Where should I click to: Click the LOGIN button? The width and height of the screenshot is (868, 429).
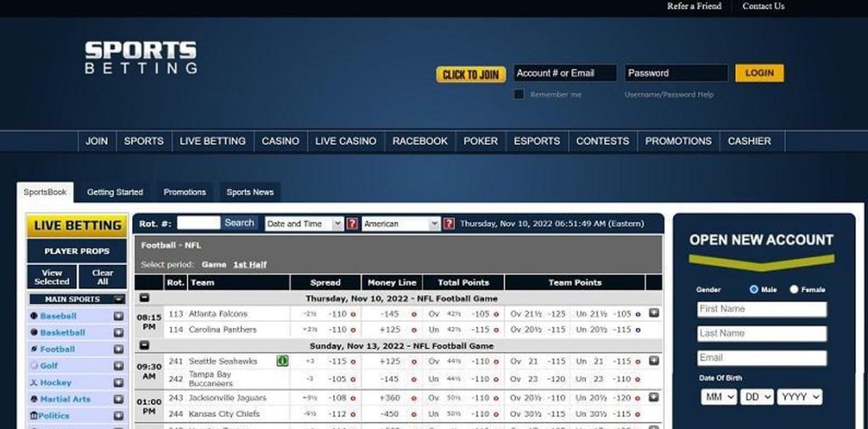[x=759, y=73]
